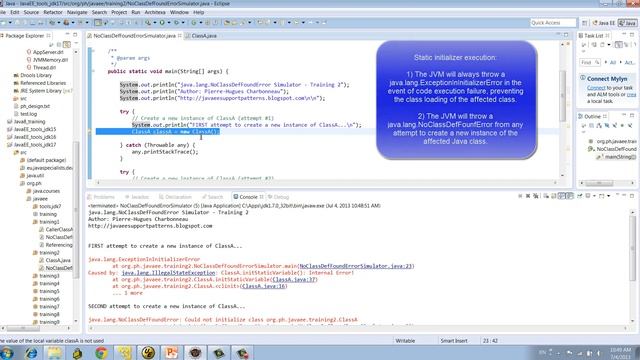Maximize the editor area
640x360 pixels.
(566, 35)
